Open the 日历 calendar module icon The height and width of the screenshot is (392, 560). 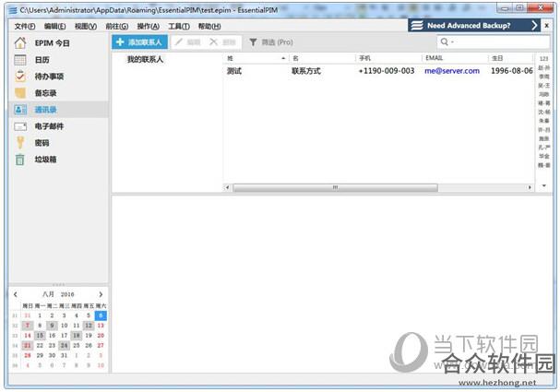coord(20,60)
